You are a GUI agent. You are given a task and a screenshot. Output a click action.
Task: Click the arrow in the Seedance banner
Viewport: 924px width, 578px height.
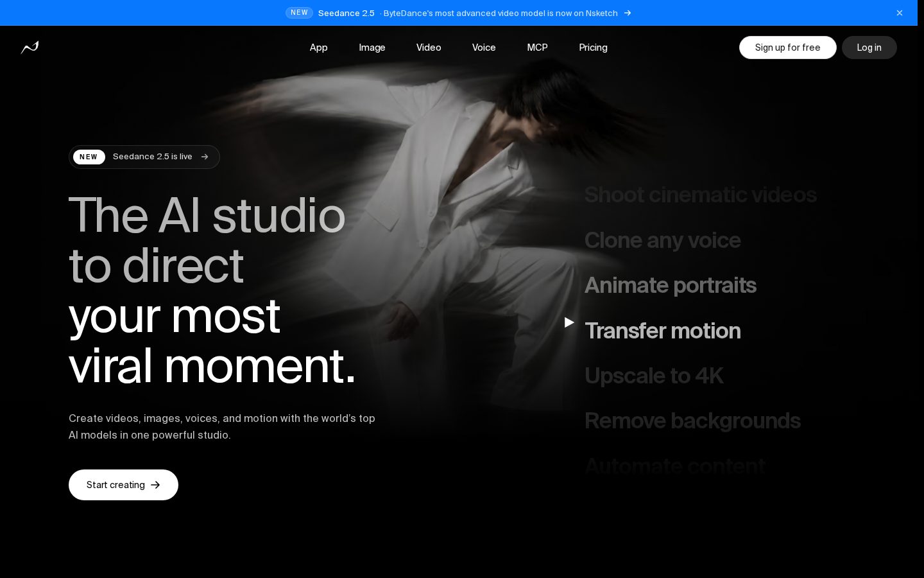[628, 13]
